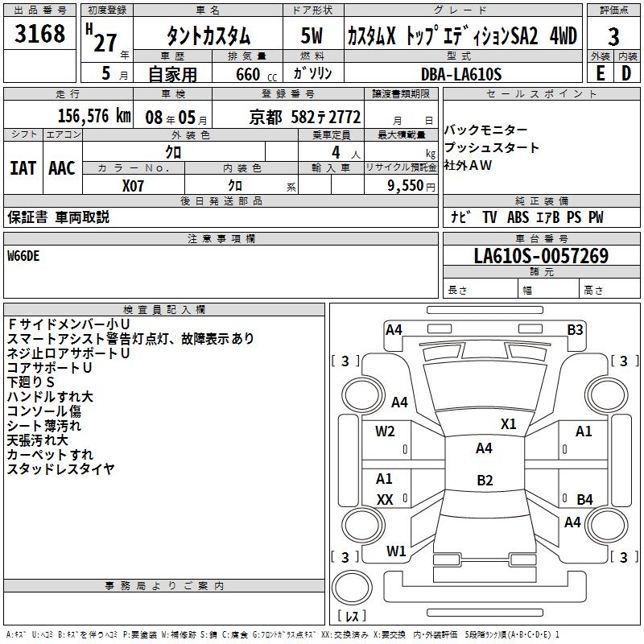
Task: Click recycle deposit 9,550円
Action: click(411, 186)
